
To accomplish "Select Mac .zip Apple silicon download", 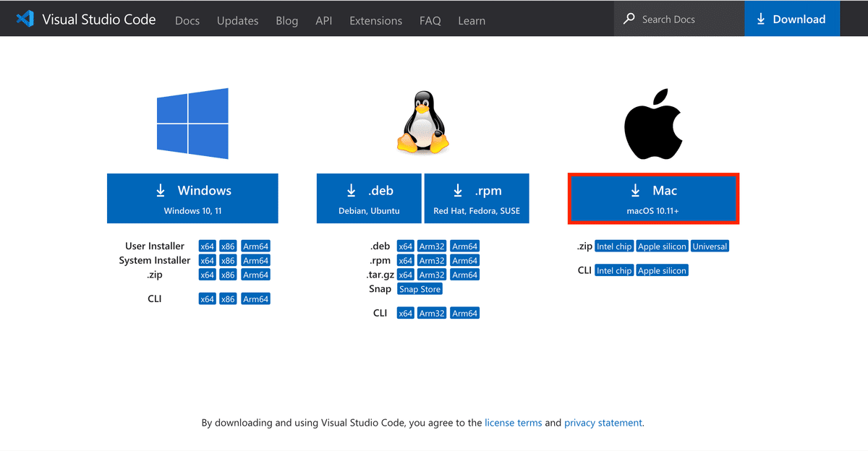I will tap(662, 246).
